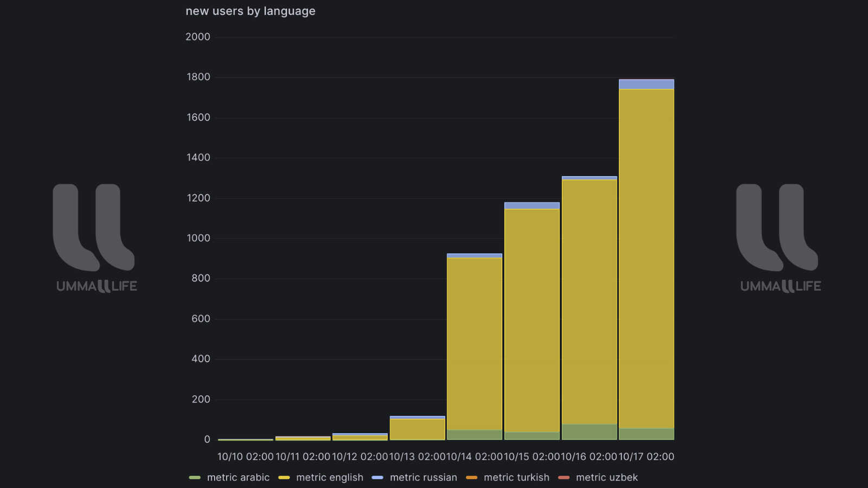Viewport: 868px width, 488px height.
Task: Click the 10/10 02:00 x-axis label
Action: tap(245, 457)
